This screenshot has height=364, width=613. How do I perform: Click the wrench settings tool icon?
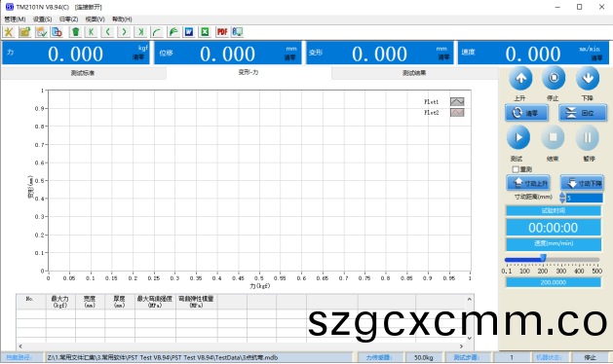pos(9,32)
